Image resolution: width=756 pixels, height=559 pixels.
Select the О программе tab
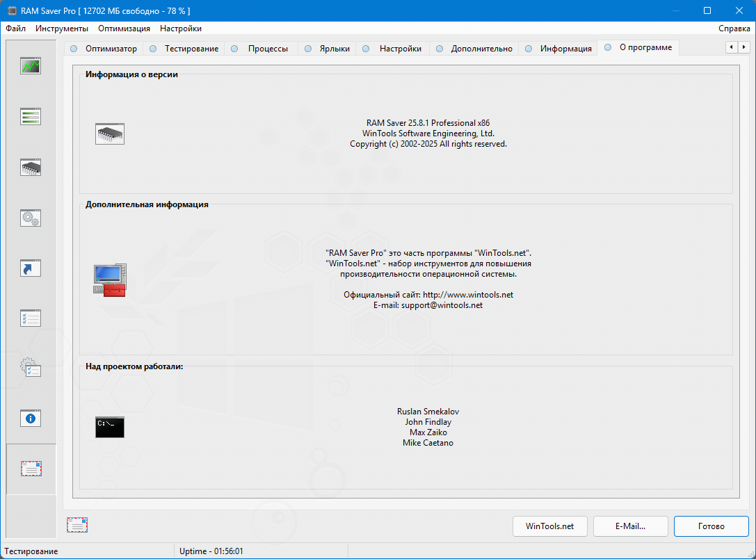click(x=638, y=47)
